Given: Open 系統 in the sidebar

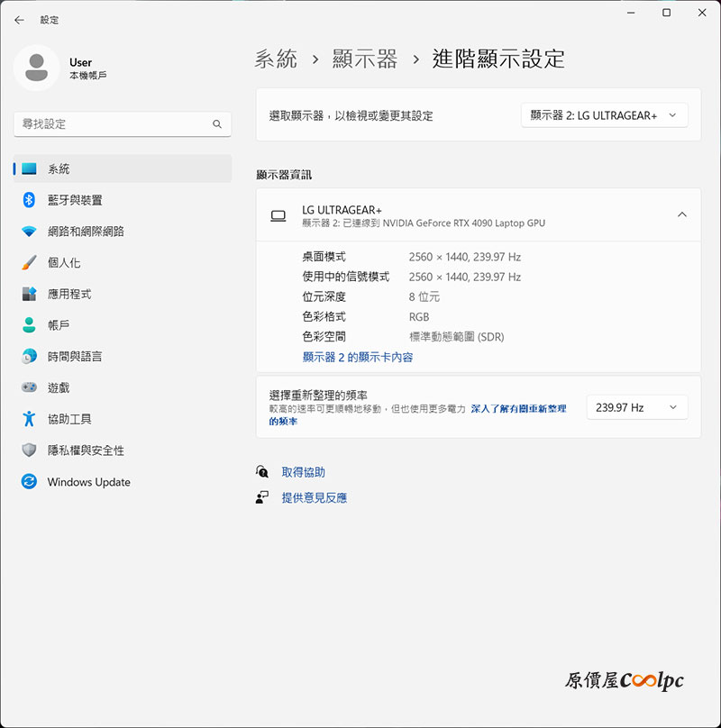Looking at the screenshot, I should [x=123, y=168].
